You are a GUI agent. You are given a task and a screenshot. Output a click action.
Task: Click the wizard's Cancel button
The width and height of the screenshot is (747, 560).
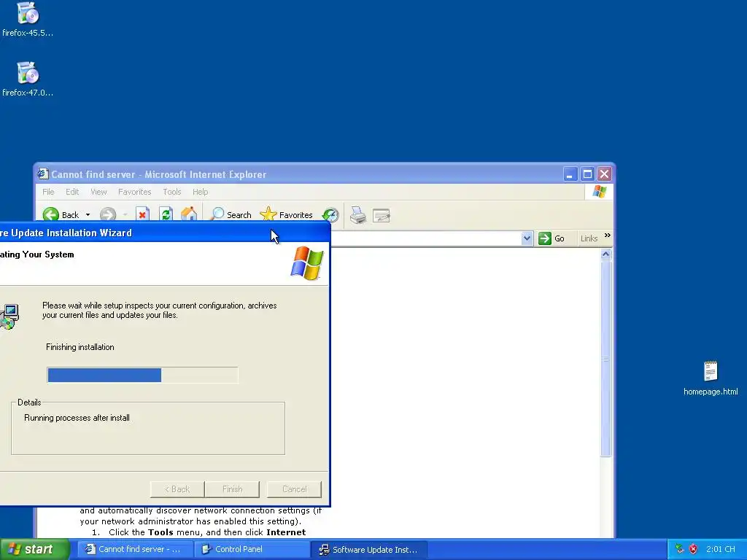[x=295, y=489]
